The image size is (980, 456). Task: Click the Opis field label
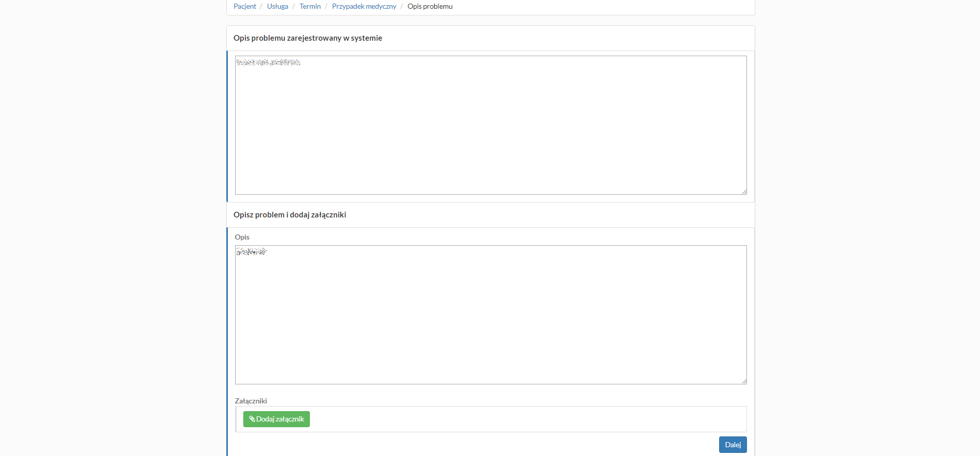242,237
